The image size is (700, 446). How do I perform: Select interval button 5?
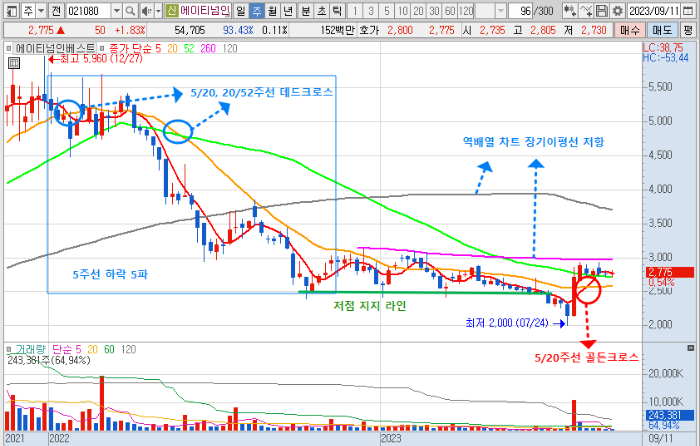(387, 10)
